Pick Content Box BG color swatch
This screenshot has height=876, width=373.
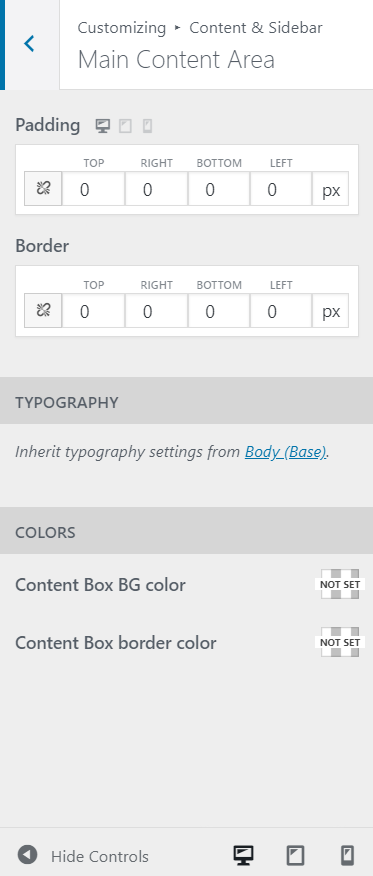[340, 584]
